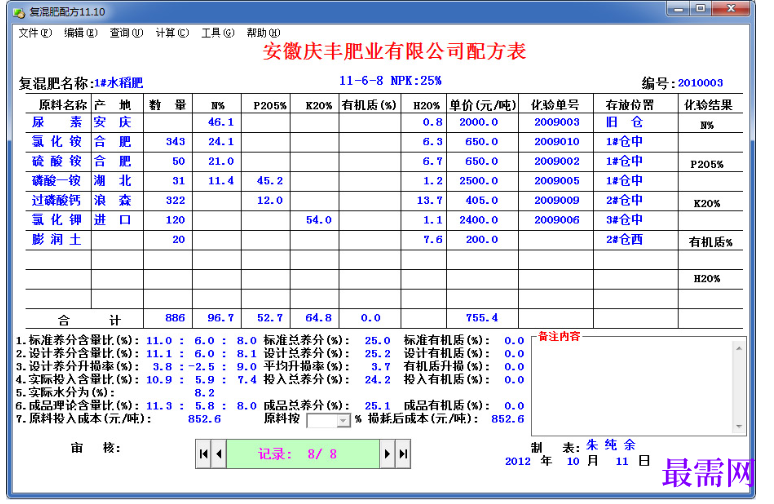This screenshot has height=504, width=774.
Task: Click quantity 343 for 氯化铵
Action: tap(175, 142)
